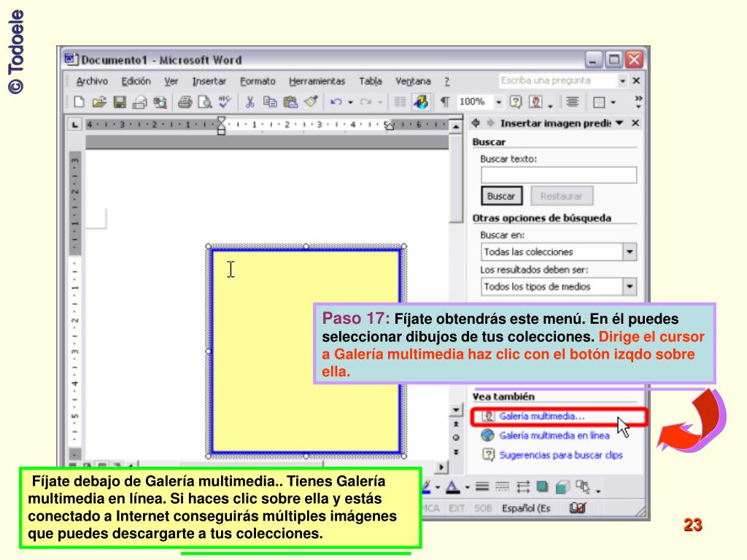Paste from the clipboard icon
The image size is (747, 560).
click(290, 102)
